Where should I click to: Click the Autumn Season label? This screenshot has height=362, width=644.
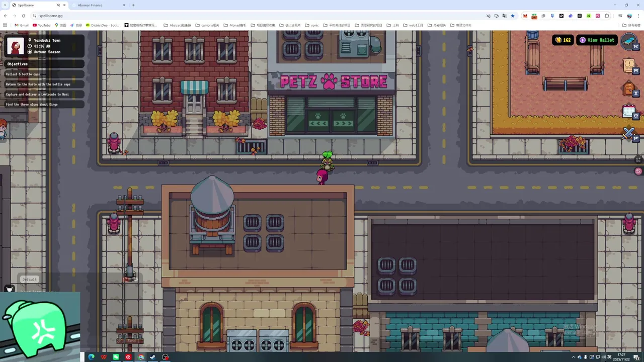click(47, 52)
